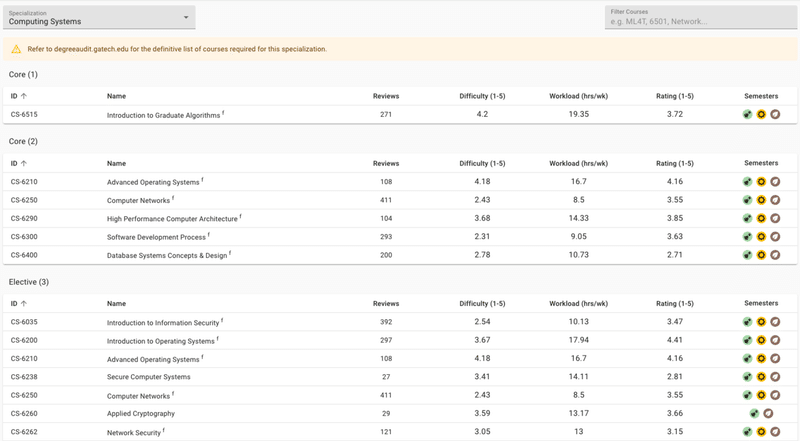Click the brown fall leaf icon for CS-6515
The width and height of the screenshot is (800, 441).
tap(775, 114)
